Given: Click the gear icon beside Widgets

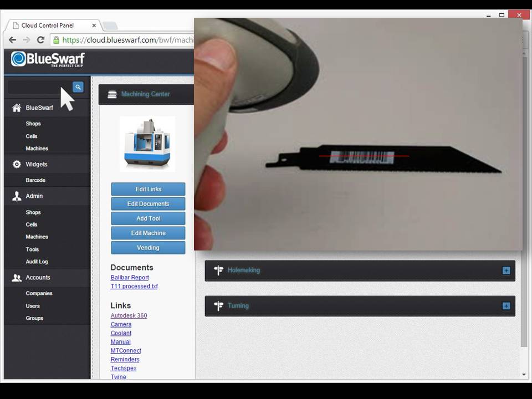Looking at the screenshot, I should click(16, 164).
